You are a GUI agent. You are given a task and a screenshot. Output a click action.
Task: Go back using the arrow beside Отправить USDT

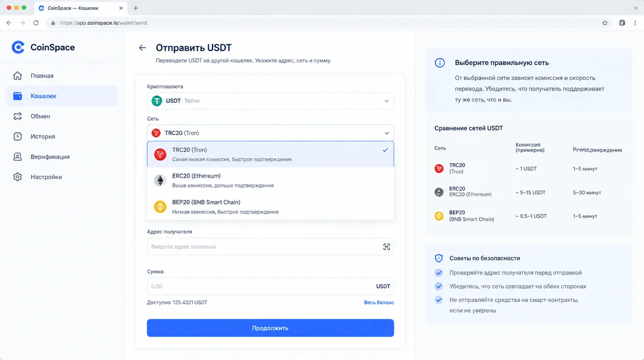[142, 47]
